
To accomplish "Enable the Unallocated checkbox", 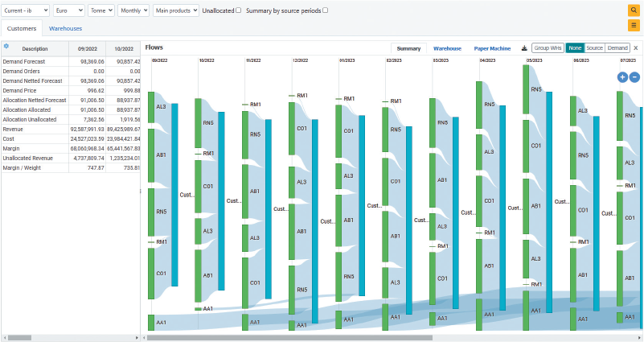I will click(x=238, y=10).
